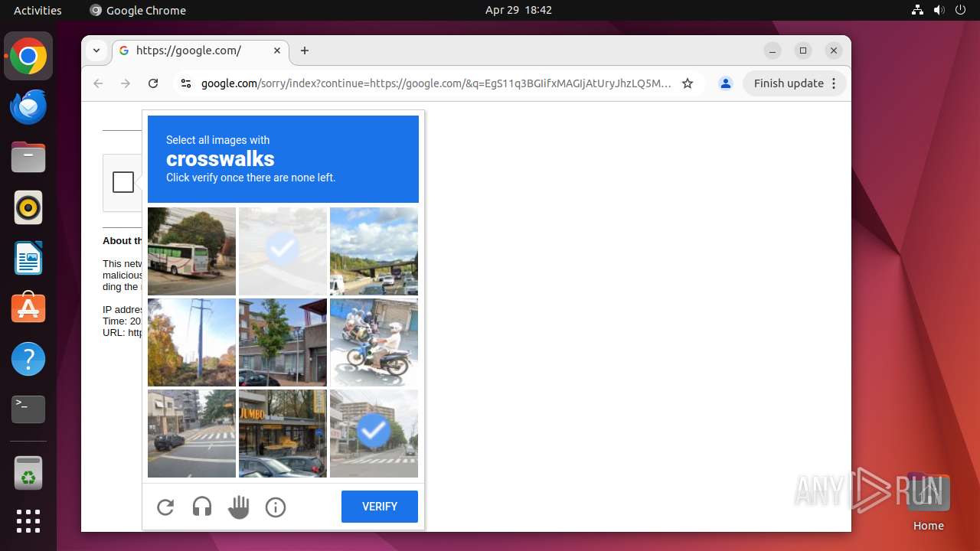Open the tab search dropdown arrow

coord(96,51)
